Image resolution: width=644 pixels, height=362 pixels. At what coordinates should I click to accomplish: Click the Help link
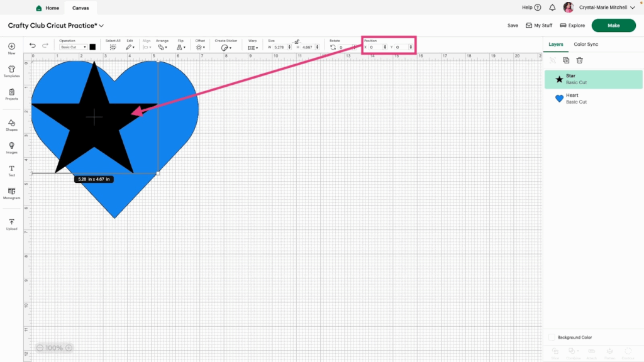pos(527,8)
